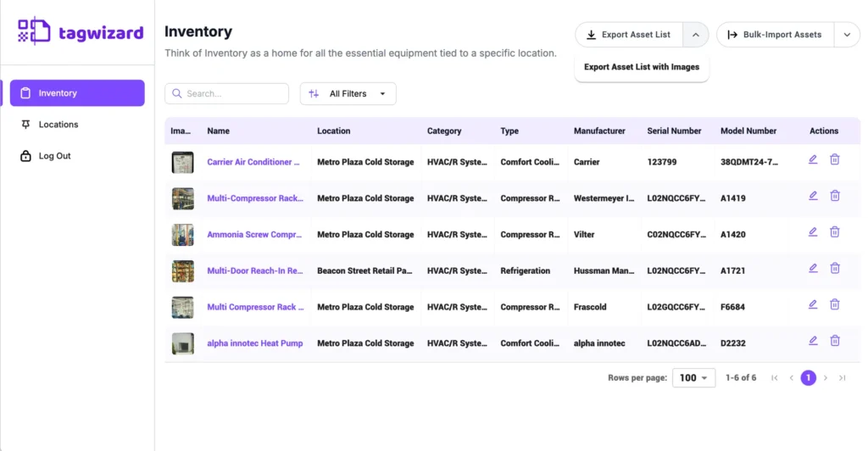Edit the Frascold Multi Compressor Rack asset
This screenshot has width=868, height=451.
[813, 305]
